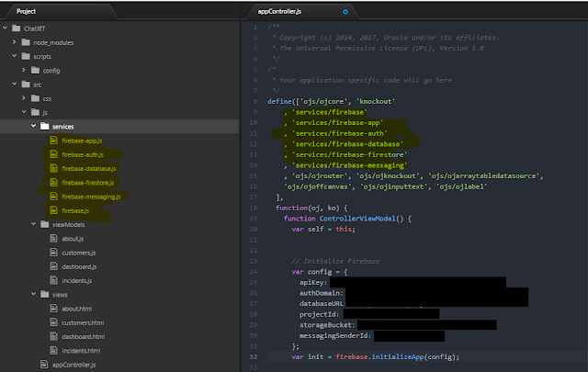
Task: Click the css folder icon
Action: coord(35,98)
